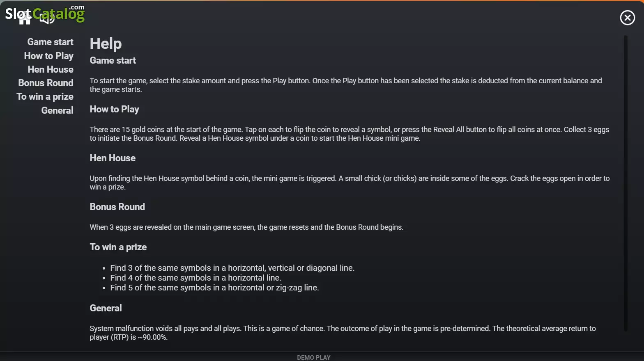The image size is (644, 361).
Task: Open General section from sidebar
Action: (x=57, y=110)
